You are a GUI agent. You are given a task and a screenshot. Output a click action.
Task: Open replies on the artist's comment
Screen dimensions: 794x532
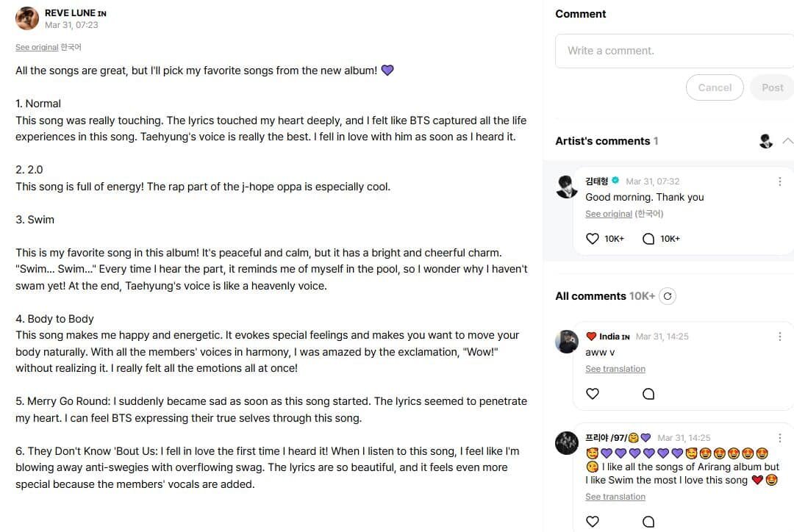tap(648, 239)
